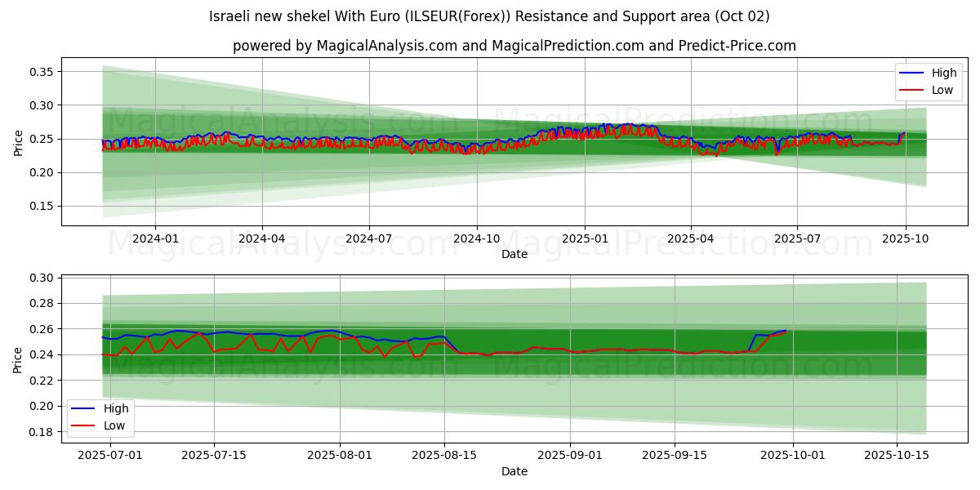The image size is (980, 490).
Task: Select the blue High swatch in bottom chart legend
Action: click(83, 408)
